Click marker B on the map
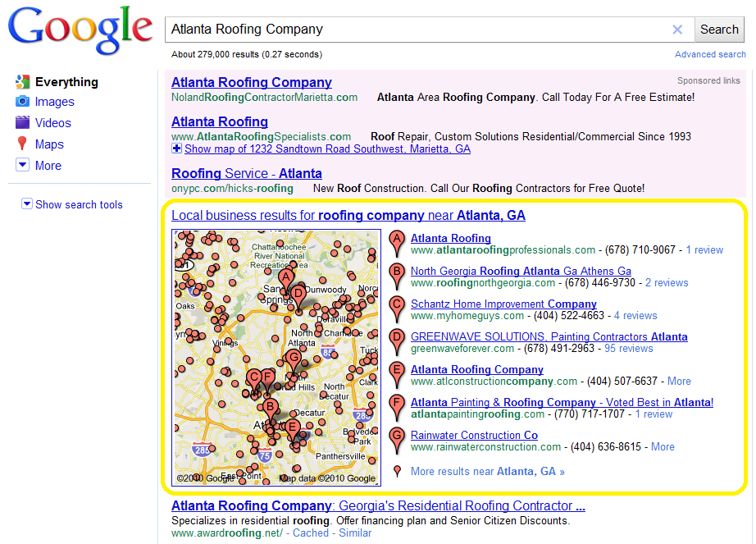This screenshot has height=544, width=756. point(270,409)
